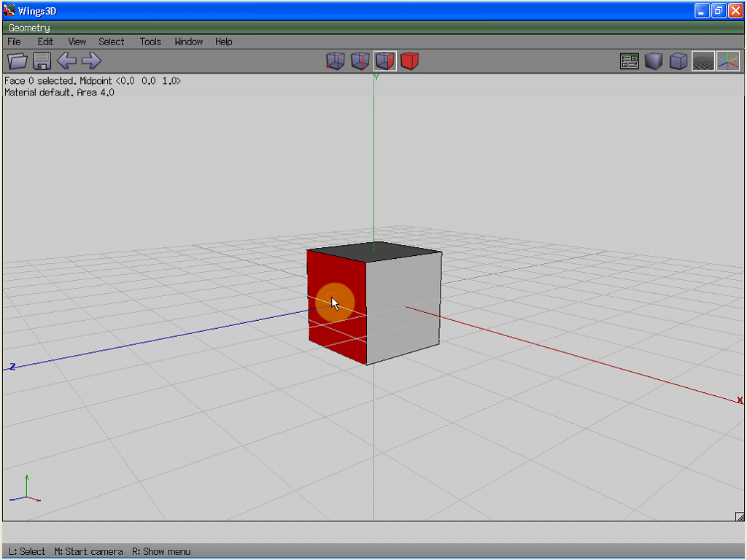
Task: Undo last action with left arrow
Action: pyautogui.click(x=66, y=61)
